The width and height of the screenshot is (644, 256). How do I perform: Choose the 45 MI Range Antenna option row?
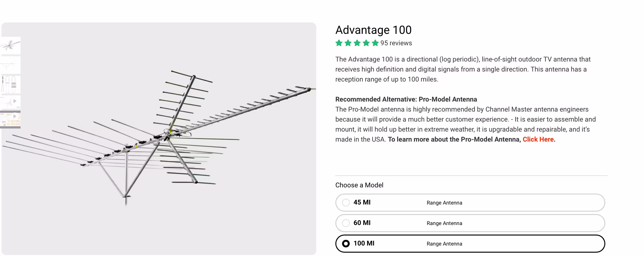(470, 202)
